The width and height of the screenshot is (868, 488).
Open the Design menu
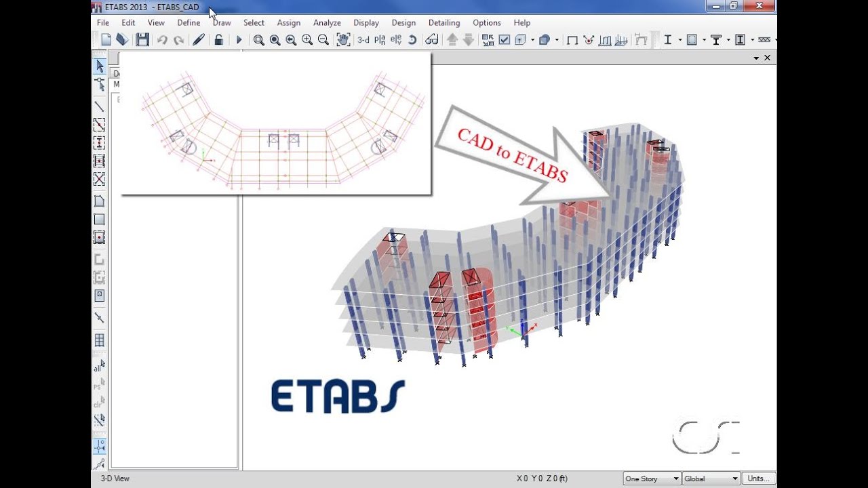coord(403,22)
